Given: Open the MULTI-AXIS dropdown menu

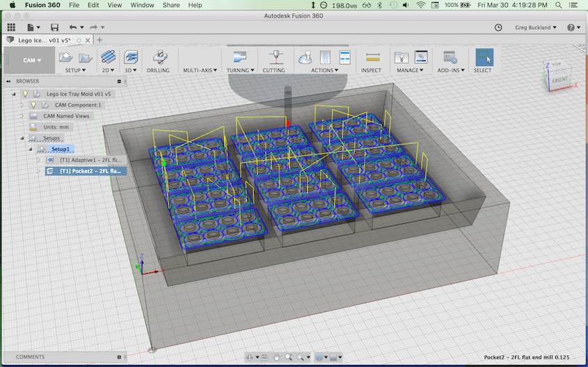Looking at the screenshot, I should (200, 70).
